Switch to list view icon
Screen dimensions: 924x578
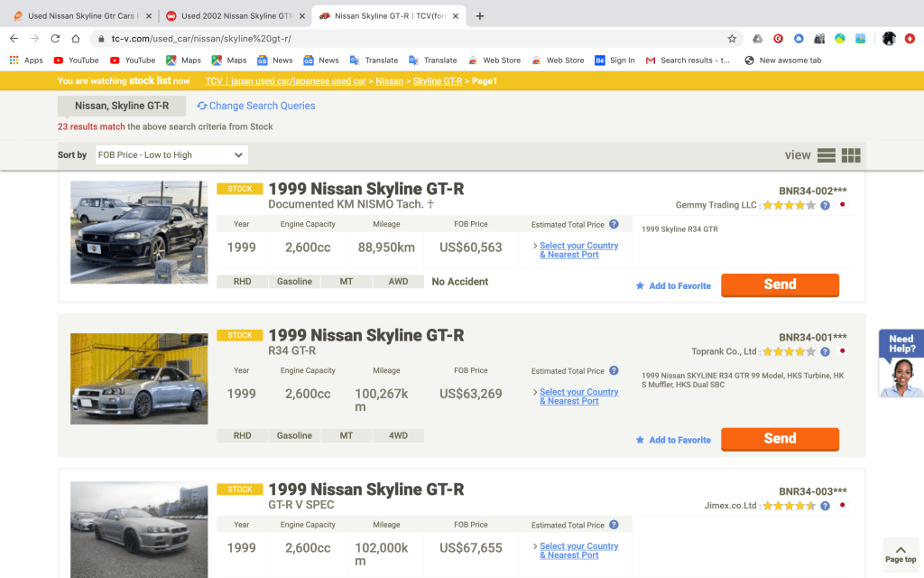(x=826, y=155)
